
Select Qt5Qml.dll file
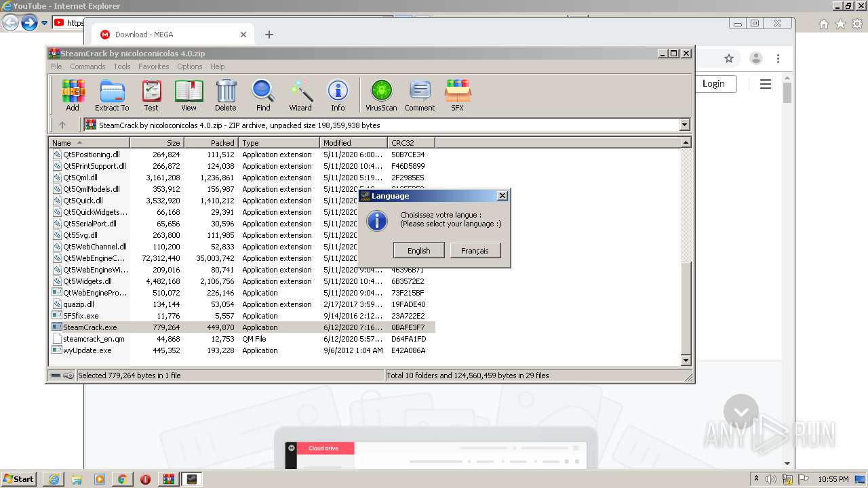(80, 178)
